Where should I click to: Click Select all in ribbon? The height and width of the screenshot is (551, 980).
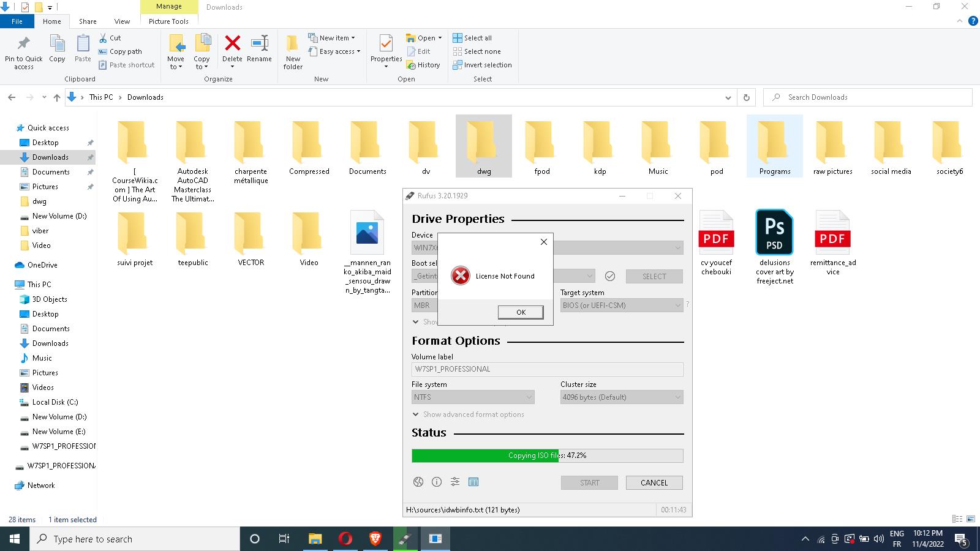[472, 38]
